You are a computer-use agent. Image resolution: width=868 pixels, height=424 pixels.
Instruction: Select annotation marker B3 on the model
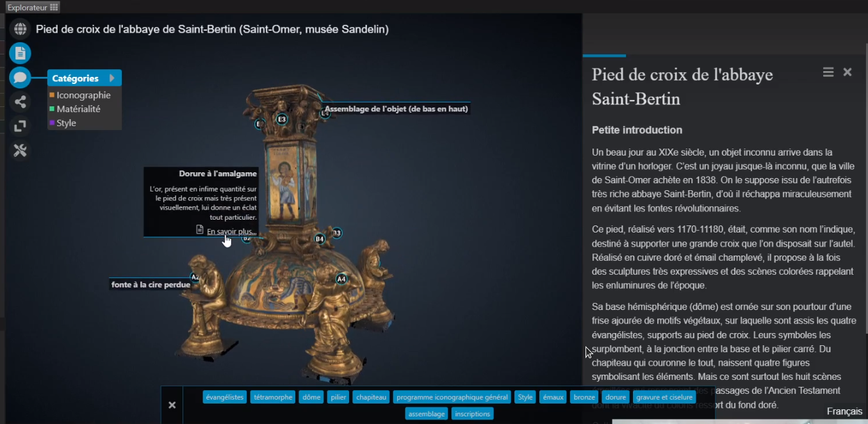click(337, 233)
